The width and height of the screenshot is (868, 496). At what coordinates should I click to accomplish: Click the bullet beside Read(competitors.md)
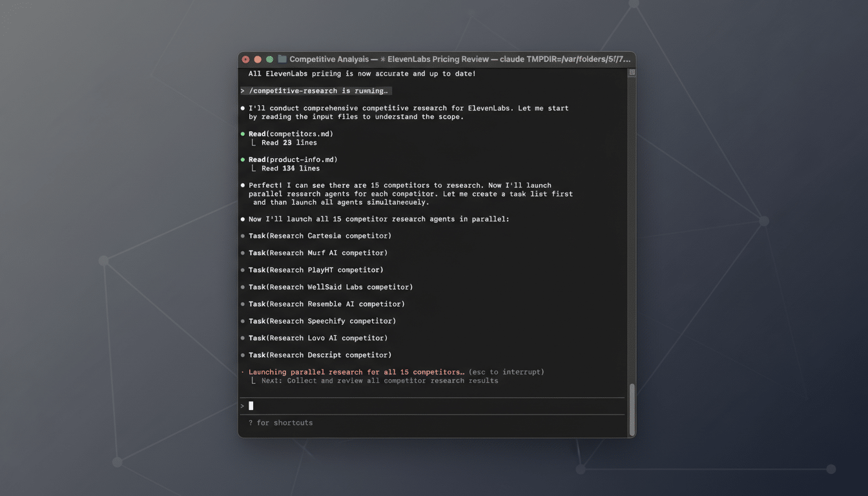(243, 134)
